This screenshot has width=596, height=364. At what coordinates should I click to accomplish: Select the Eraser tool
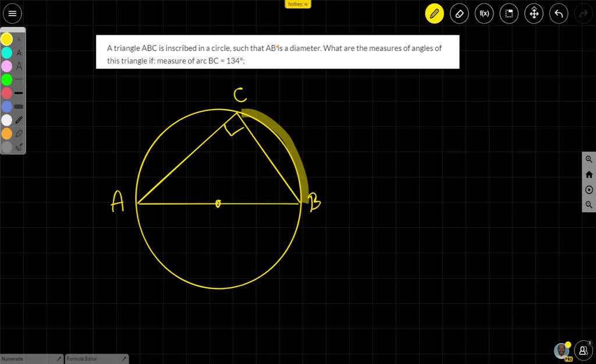tap(459, 13)
